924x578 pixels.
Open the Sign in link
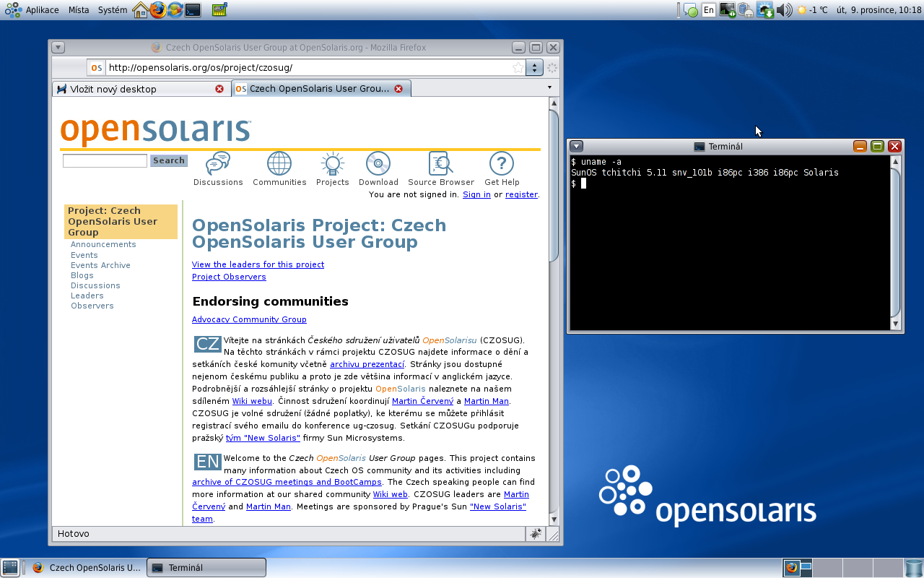pyautogui.click(x=476, y=194)
